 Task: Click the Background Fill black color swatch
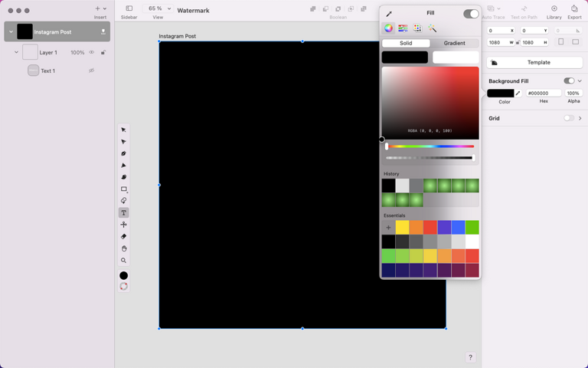coord(500,93)
